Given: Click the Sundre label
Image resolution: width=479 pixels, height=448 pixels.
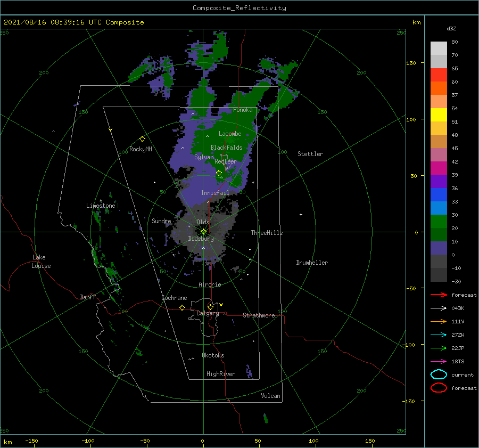Looking at the screenshot, I should point(161,221).
